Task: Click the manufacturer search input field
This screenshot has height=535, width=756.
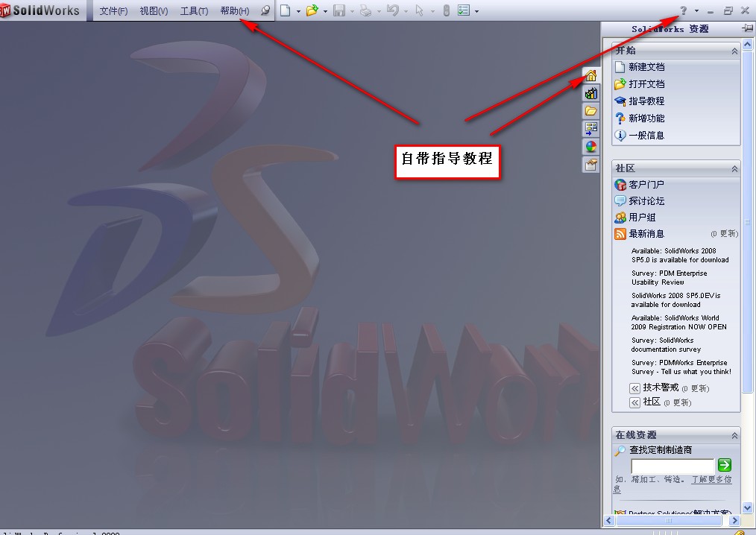Action: pyautogui.click(x=672, y=466)
